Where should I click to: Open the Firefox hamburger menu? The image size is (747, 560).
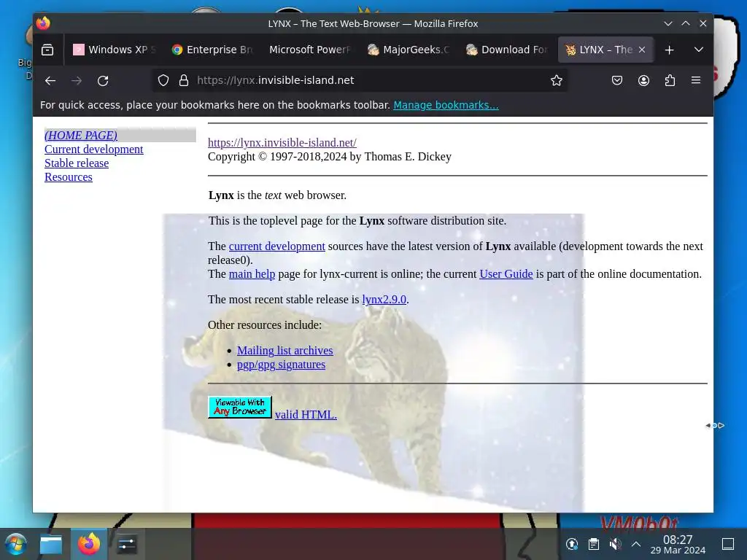pyautogui.click(x=696, y=80)
